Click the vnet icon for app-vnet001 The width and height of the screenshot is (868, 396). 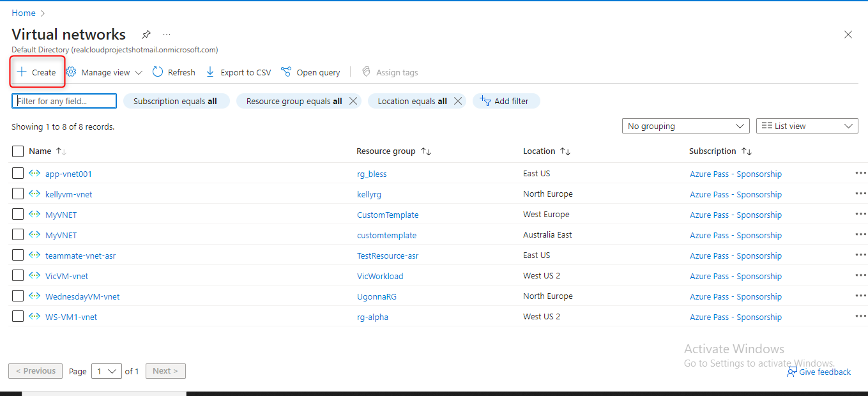pos(35,173)
